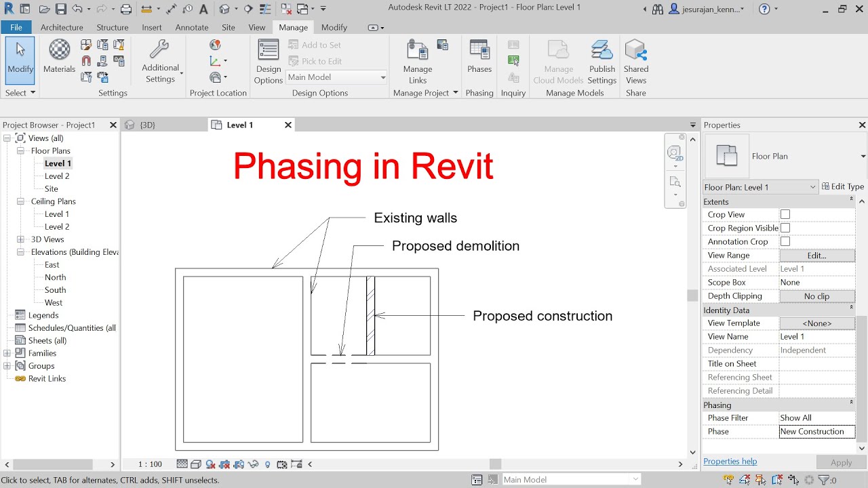The image size is (868, 488).
Task: Click View Template <None> button
Action: [817, 323]
